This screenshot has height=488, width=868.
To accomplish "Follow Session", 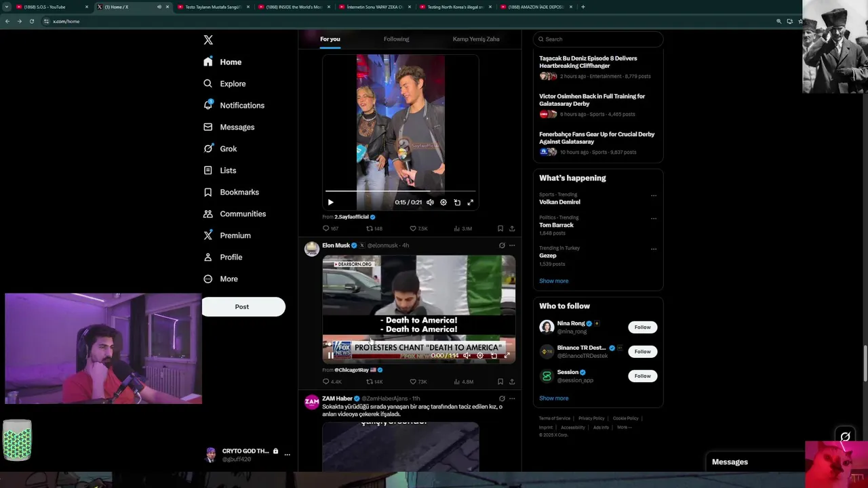I will click(x=642, y=376).
